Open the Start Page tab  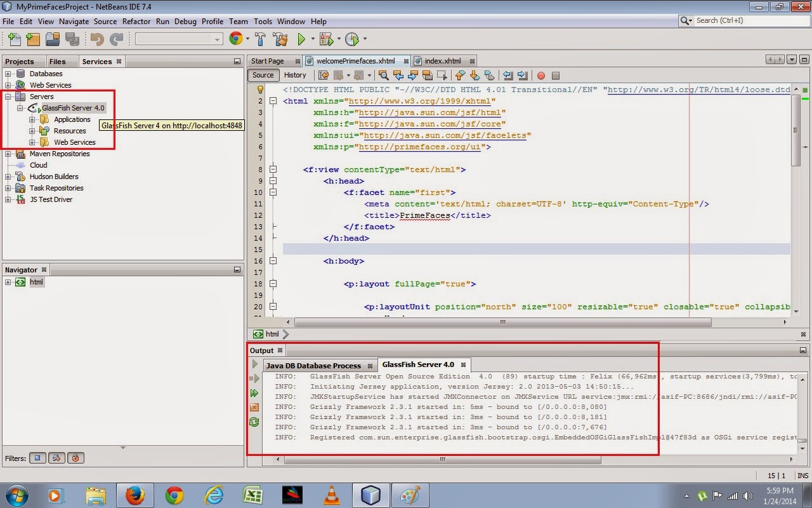(267, 61)
